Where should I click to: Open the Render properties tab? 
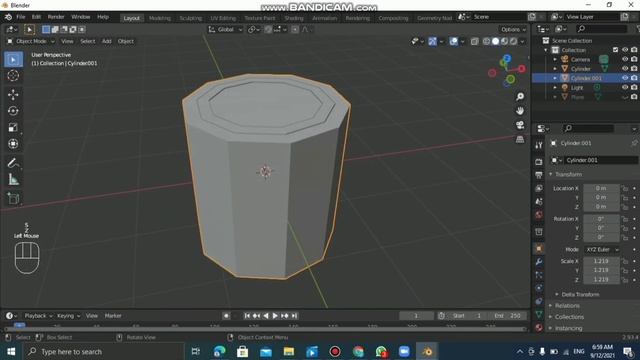tap(539, 162)
